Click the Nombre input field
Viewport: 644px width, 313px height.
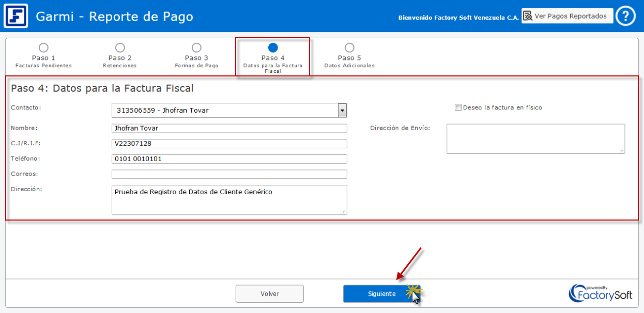coord(229,129)
